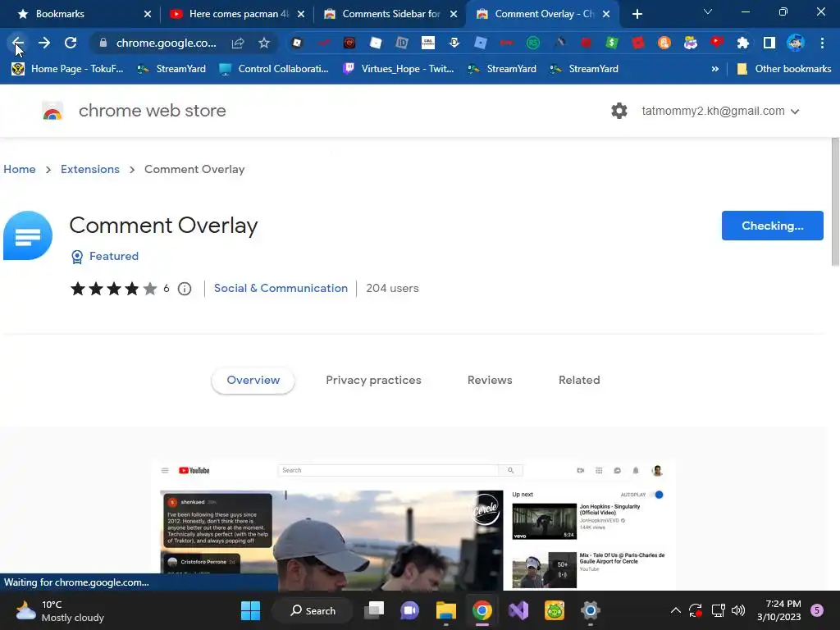The height and width of the screenshot is (630, 840).
Task: Click the address bar URL
Action: (166, 43)
